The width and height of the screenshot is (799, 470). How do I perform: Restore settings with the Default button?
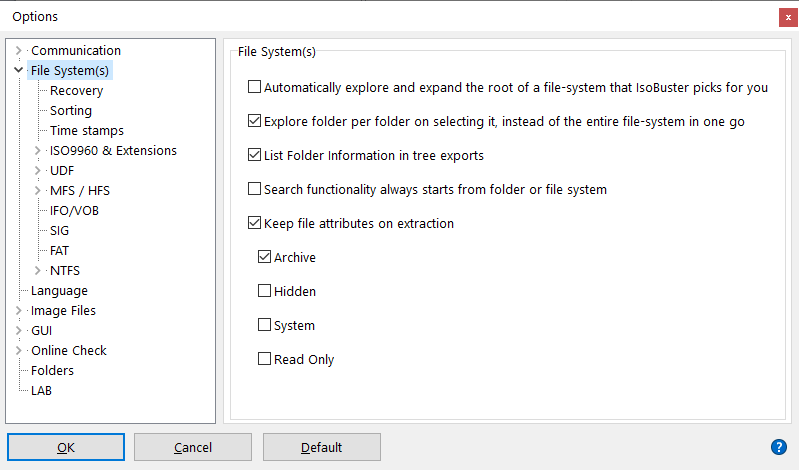tap(322, 447)
